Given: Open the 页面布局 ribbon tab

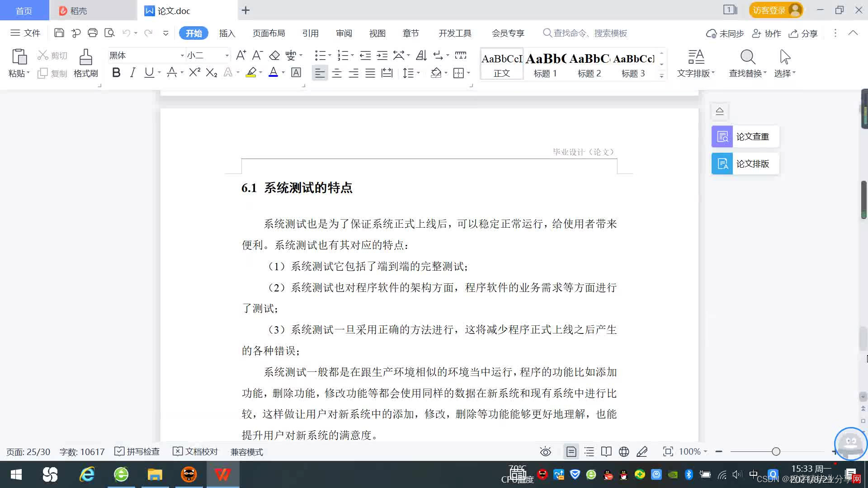Looking at the screenshot, I should (x=269, y=33).
